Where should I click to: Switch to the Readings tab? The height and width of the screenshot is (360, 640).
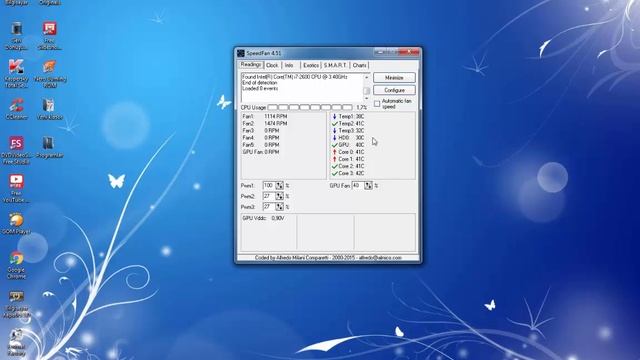click(x=251, y=65)
